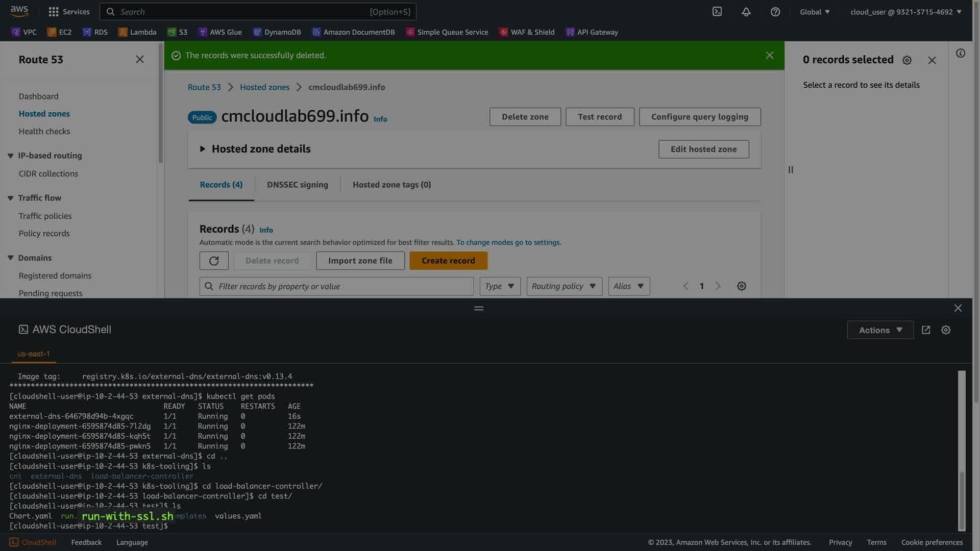
Task: Open the Type filter dropdown
Action: pos(500,286)
